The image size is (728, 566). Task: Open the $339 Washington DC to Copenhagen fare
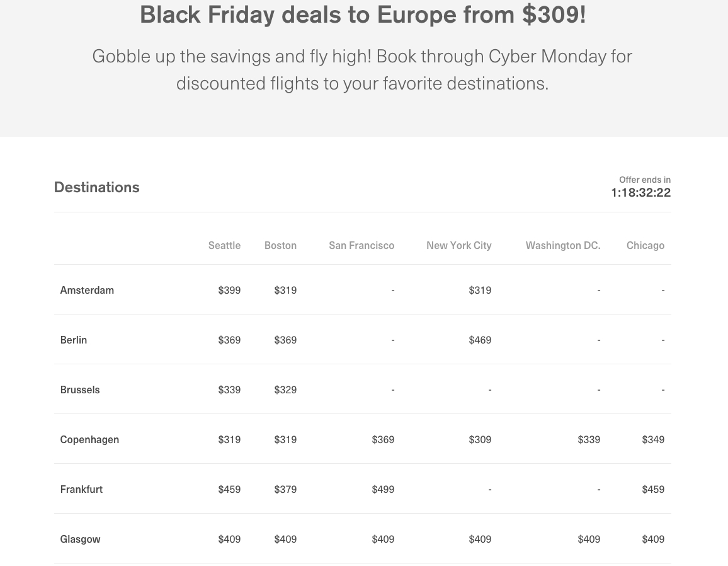(589, 439)
